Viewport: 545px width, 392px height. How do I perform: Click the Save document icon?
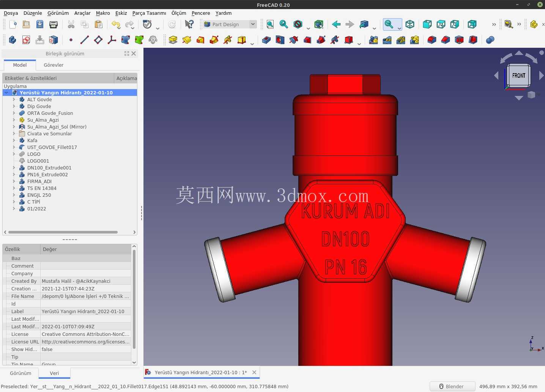coord(40,25)
